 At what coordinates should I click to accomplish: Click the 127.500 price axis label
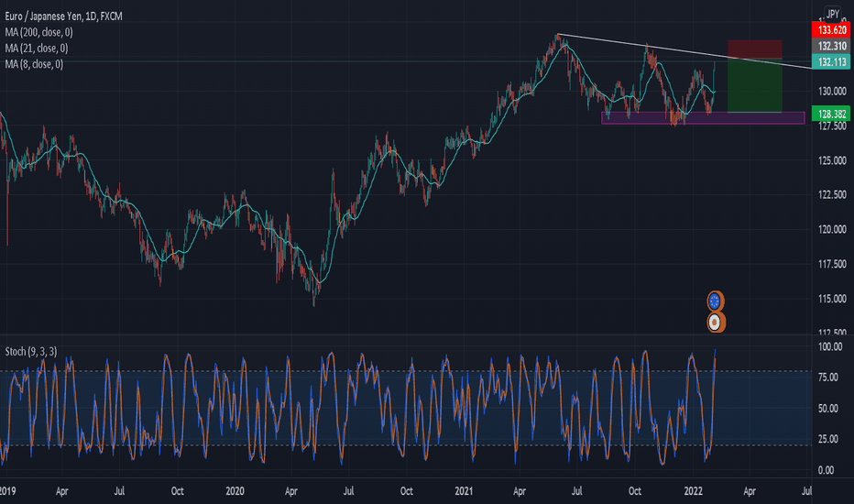click(832, 126)
